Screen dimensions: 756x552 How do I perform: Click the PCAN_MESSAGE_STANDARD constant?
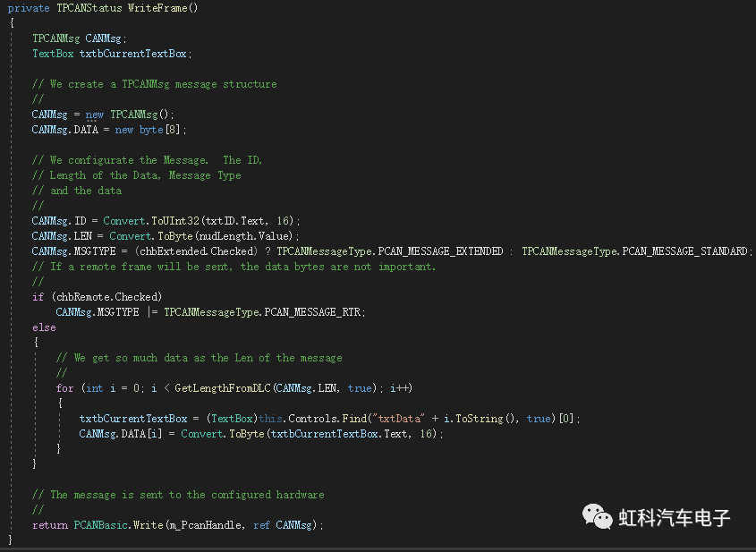click(684, 251)
